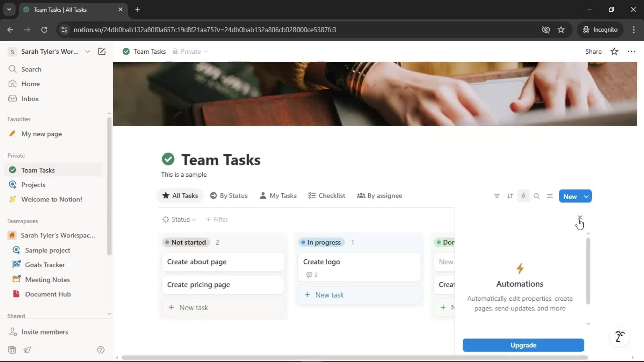Screen dimensions: 644x362
Task: Go back in the browser
Action: pos(10,29)
